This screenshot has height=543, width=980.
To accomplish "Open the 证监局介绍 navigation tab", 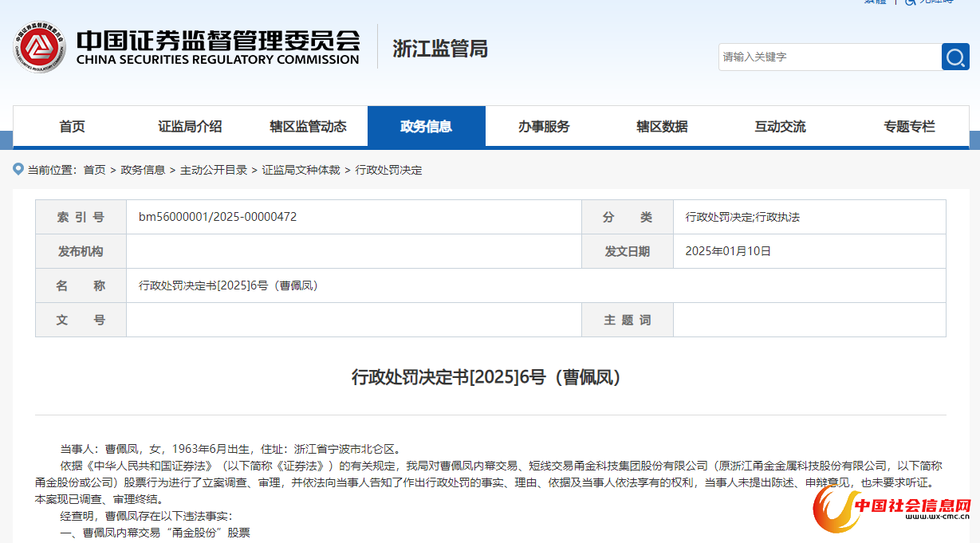I will tap(190, 126).
